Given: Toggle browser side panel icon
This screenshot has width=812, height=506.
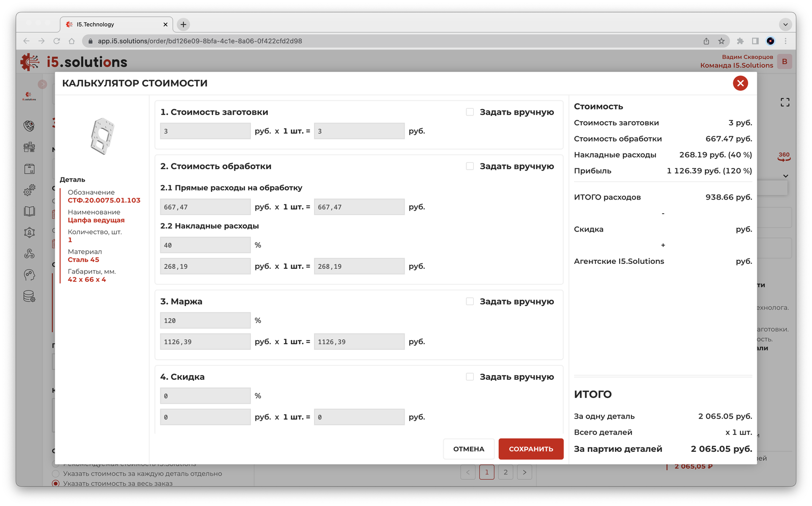Looking at the screenshot, I should click(x=755, y=41).
